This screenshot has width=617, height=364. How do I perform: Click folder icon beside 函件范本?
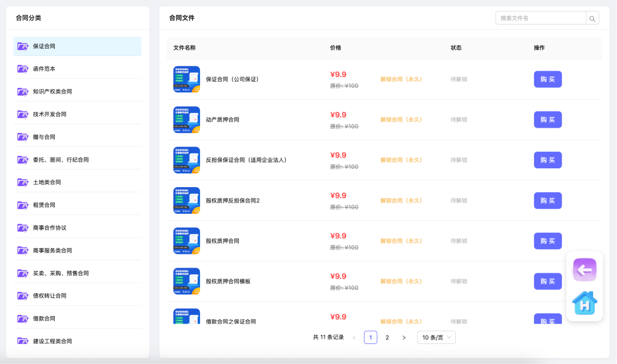pos(23,69)
